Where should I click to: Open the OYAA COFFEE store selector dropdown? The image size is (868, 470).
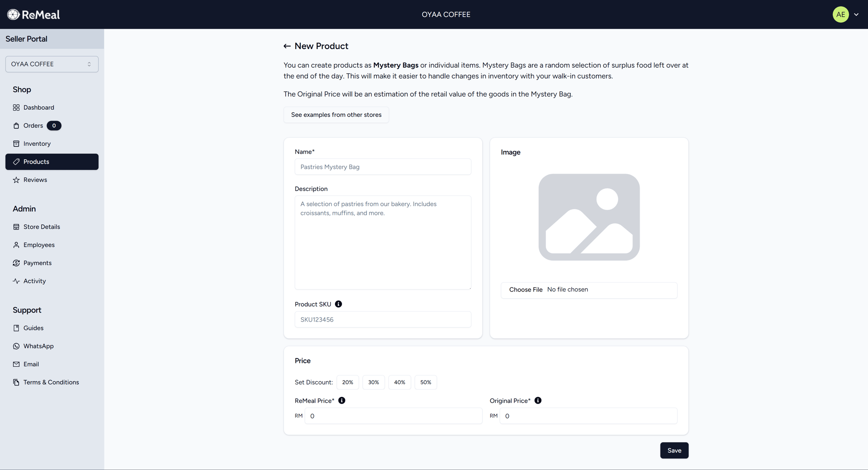point(52,64)
